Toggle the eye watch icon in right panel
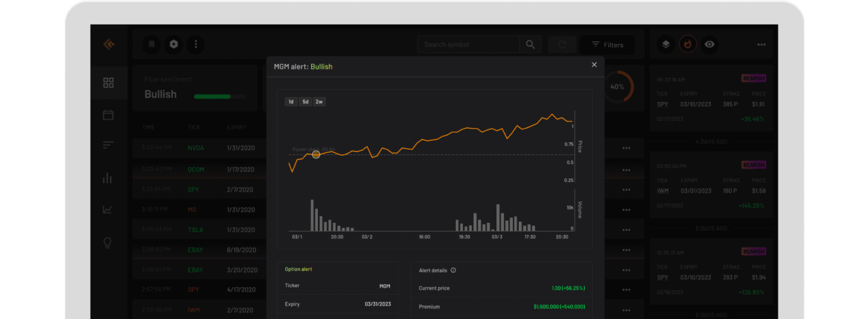The width and height of the screenshot is (868, 319). coord(710,44)
